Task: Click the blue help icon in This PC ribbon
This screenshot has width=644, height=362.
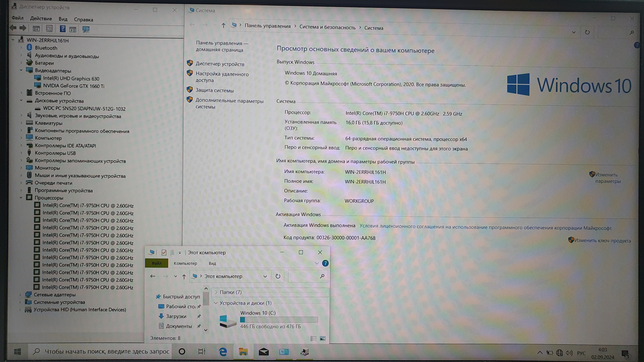Action: coord(325,263)
